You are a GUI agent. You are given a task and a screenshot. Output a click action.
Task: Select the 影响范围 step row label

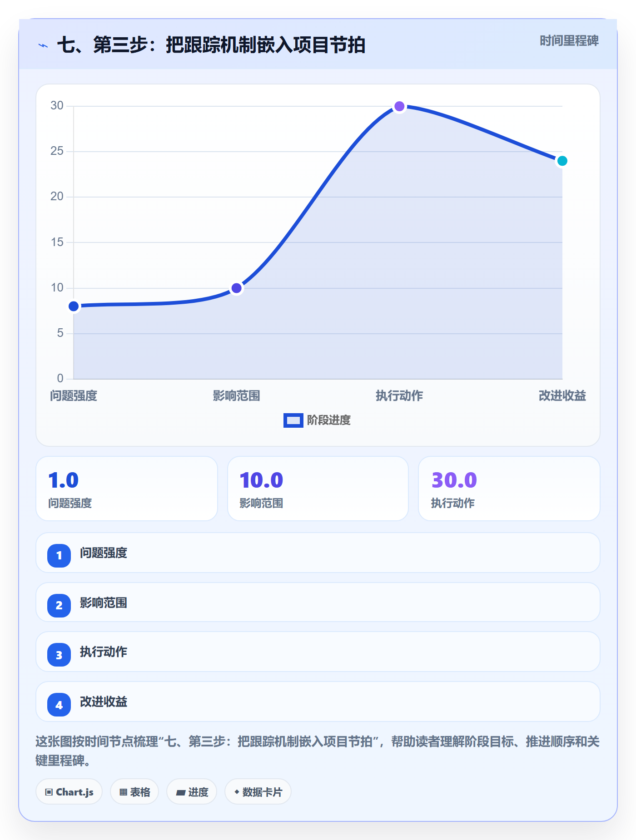click(104, 603)
